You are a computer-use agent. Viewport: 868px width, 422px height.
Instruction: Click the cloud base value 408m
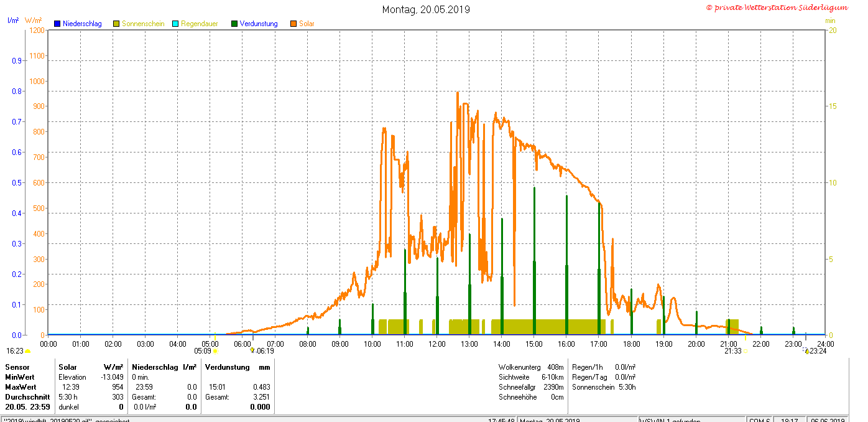556,367
